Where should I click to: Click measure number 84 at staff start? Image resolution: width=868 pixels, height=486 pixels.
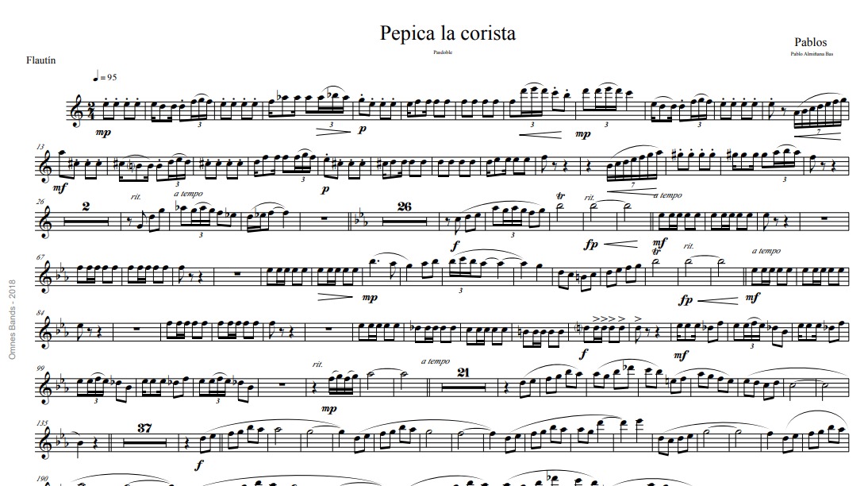click(40, 313)
